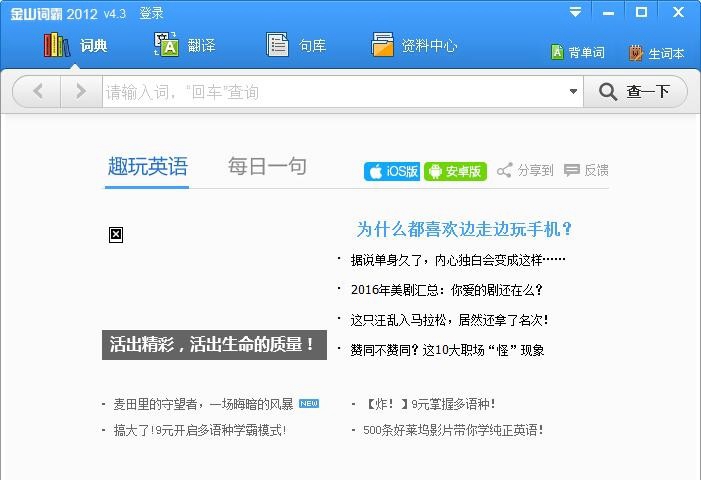This screenshot has width=701, height=480.
Task: Open 据说单身久了 article link
Action: click(458, 260)
